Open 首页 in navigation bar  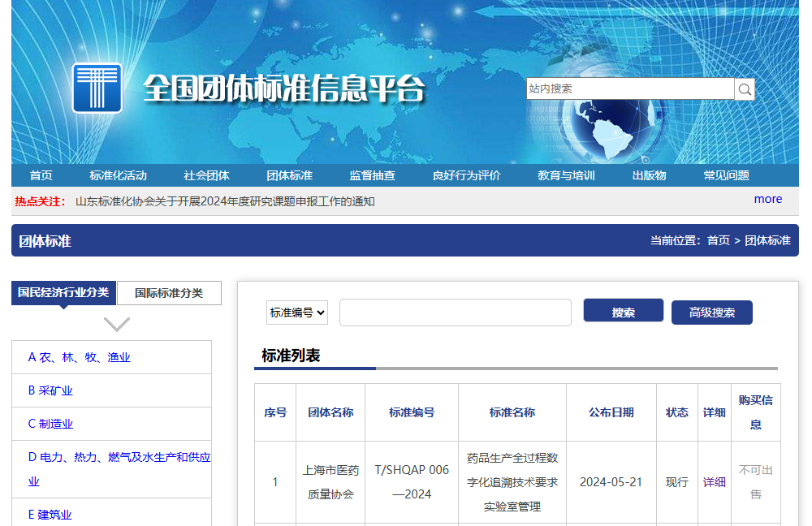pyautogui.click(x=41, y=175)
